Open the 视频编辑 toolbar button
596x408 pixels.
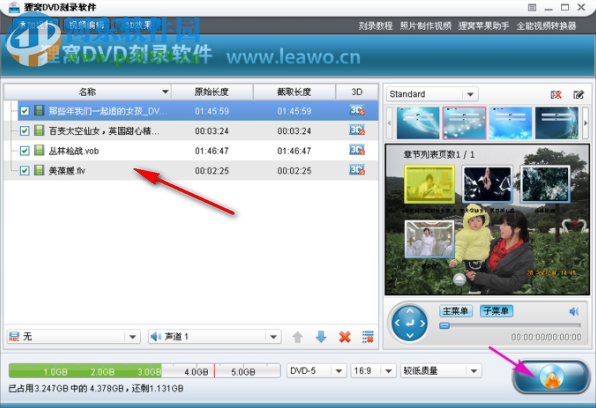click(x=86, y=25)
